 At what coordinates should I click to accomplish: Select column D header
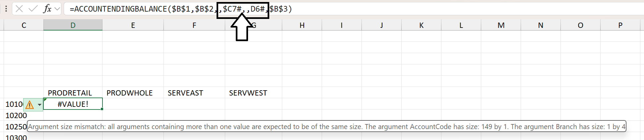pyautogui.click(x=73, y=25)
